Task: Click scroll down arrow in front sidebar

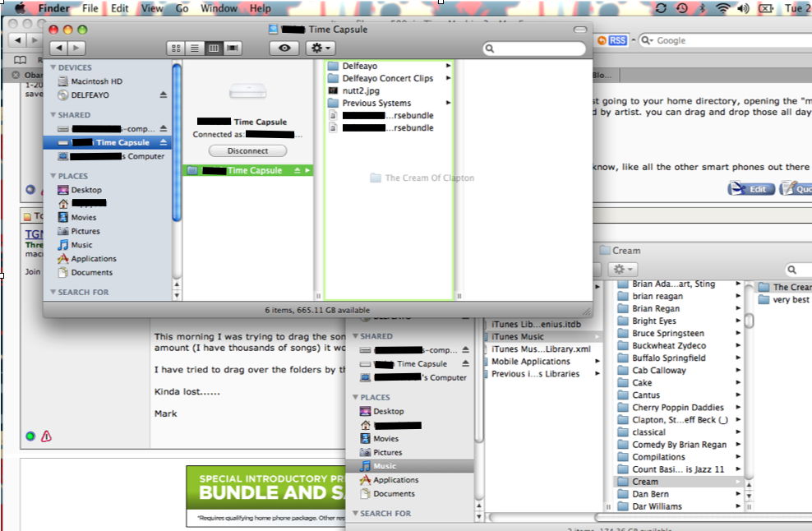Action: tap(177, 295)
